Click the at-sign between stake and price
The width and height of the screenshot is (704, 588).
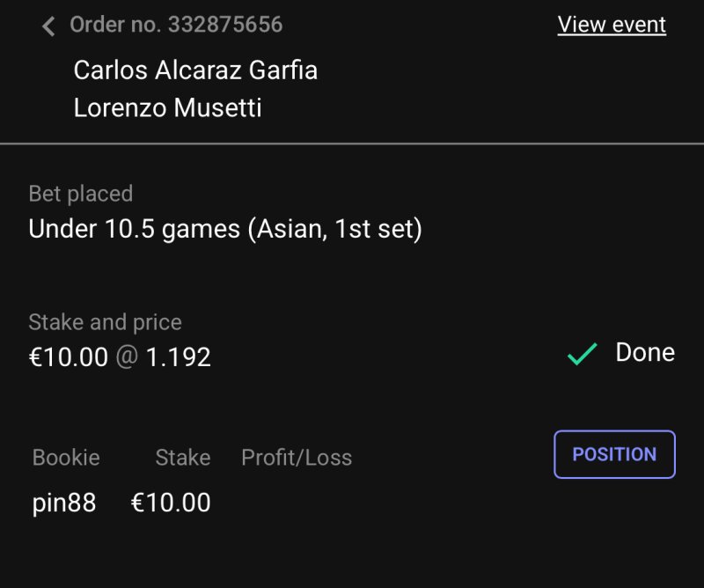click(x=127, y=357)
